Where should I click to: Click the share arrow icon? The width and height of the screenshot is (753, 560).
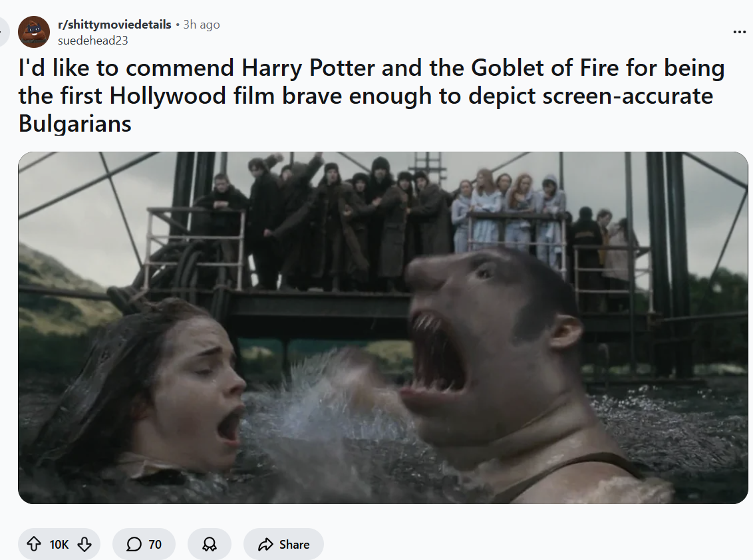[x=265, y=544]
